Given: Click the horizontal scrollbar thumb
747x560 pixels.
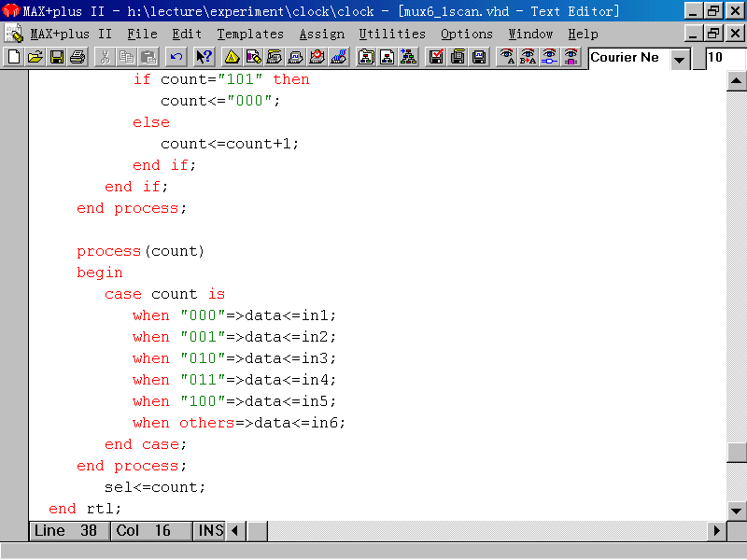Looking at the screenshot, I should 258,530.
